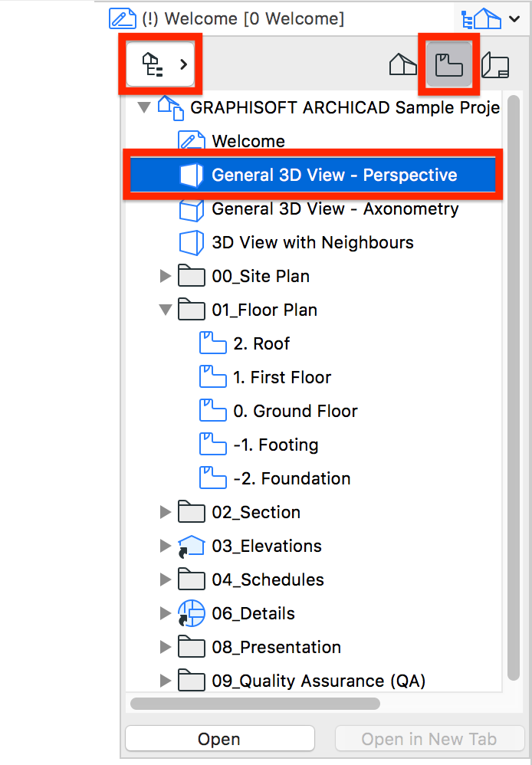Image resolution: width=532 pixels, height=765 pixels.
Task: Open the Navigator mode dropdown at top right
Action: pyautogui.click(x=490, y=19)
